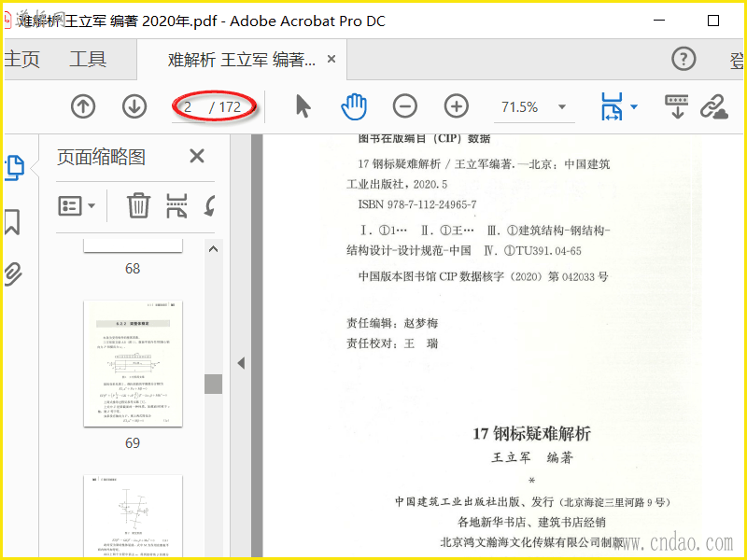Switch to the 主页 tab
The width and height of the screenshot is (747, 560).
coord(21,60)
